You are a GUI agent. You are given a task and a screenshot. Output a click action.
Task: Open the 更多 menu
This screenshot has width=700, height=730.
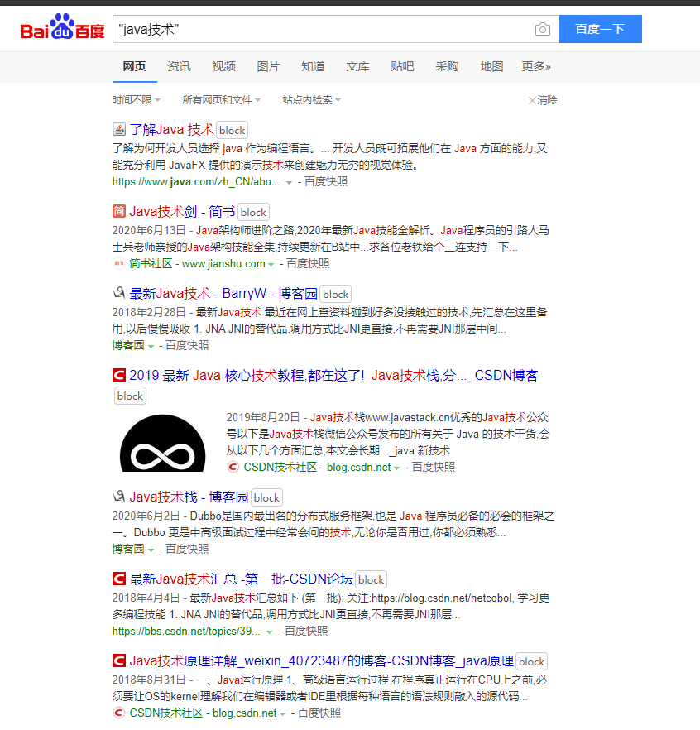point(535,65)
